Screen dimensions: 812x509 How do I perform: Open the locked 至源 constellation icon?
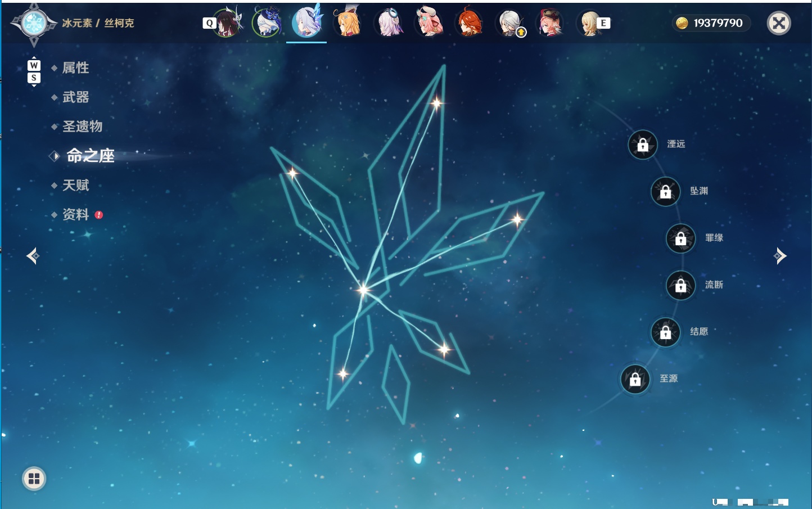click(x=635, y=379)
